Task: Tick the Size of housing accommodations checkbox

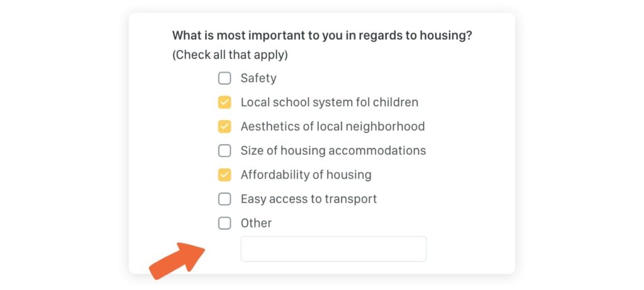Action: (225, 151)
